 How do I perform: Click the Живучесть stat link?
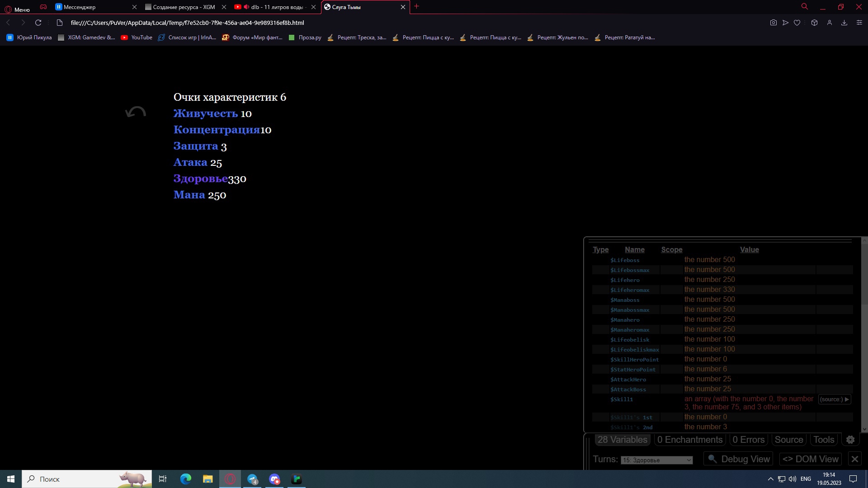coord(206,113)
